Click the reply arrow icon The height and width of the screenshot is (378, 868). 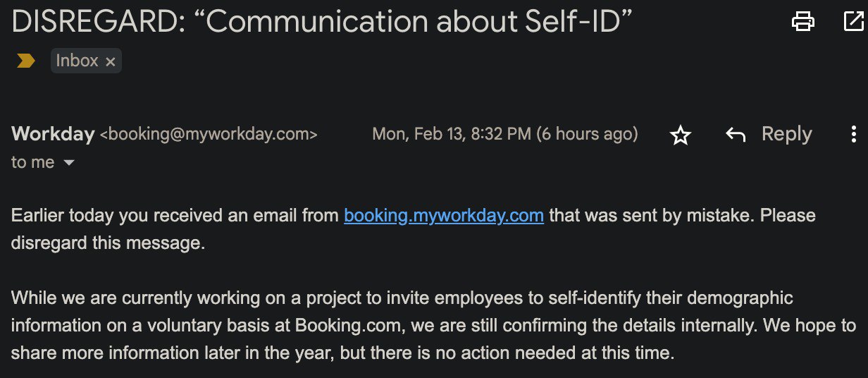tap(736, 135)
